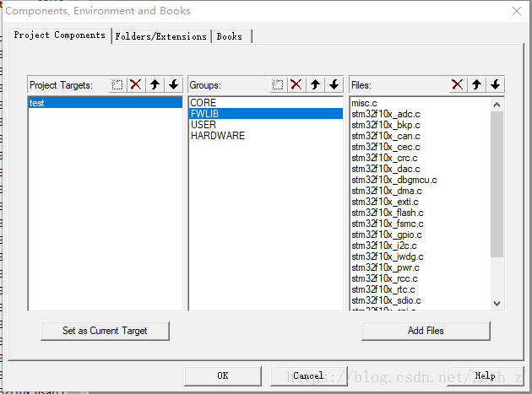Image resolution: width=532 pixels, height=394 pixels.
Task: Move the selected Project Target up
Action: click(155, 84)
